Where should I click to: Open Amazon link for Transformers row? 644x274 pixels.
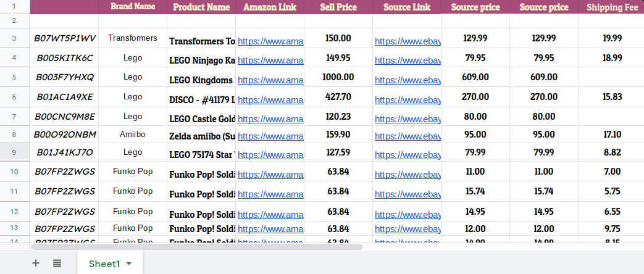tap(270, 41)
